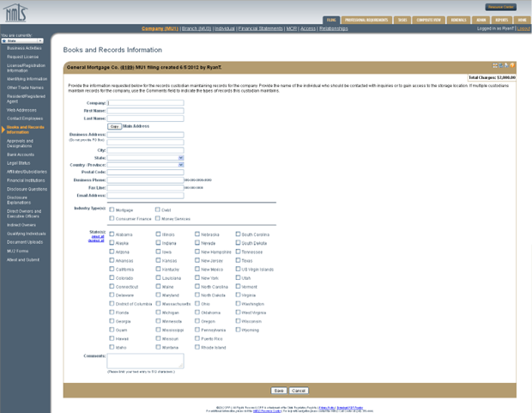Tick the California state checkbox
532x413 pixels.
(112, 269)
